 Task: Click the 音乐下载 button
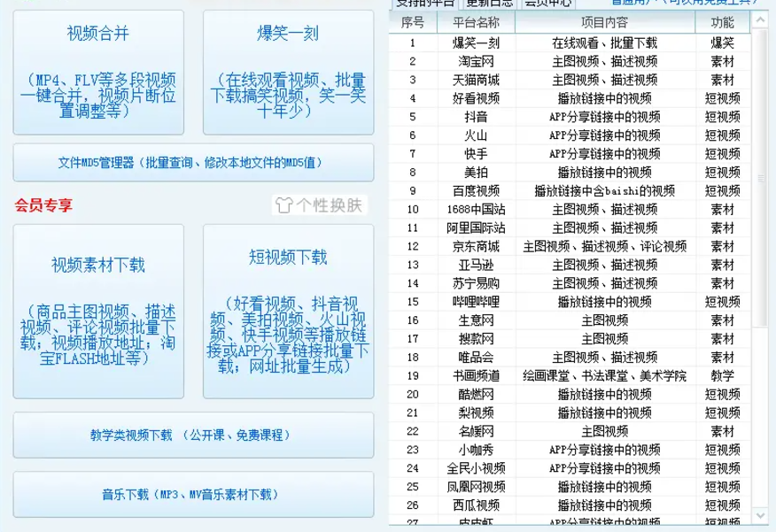(193, 495)
